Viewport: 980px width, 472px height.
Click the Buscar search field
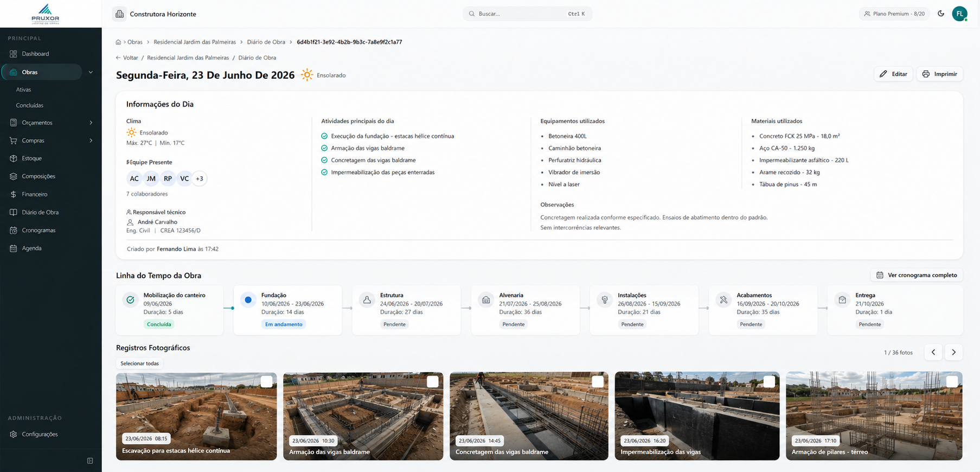(527, 14)
